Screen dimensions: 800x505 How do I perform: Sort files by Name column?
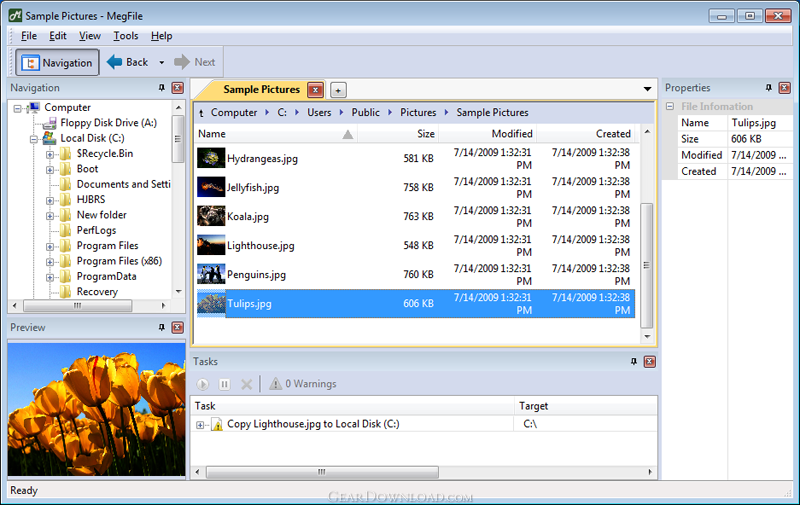point(276,134)
